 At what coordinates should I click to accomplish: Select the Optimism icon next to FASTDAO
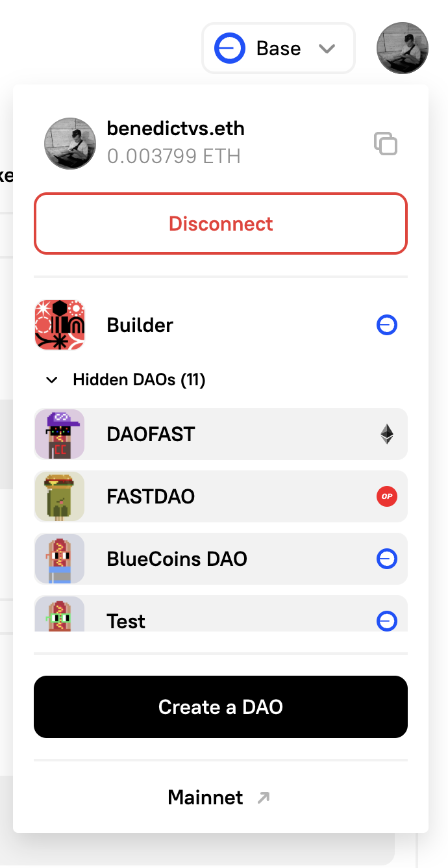point(386,496)
